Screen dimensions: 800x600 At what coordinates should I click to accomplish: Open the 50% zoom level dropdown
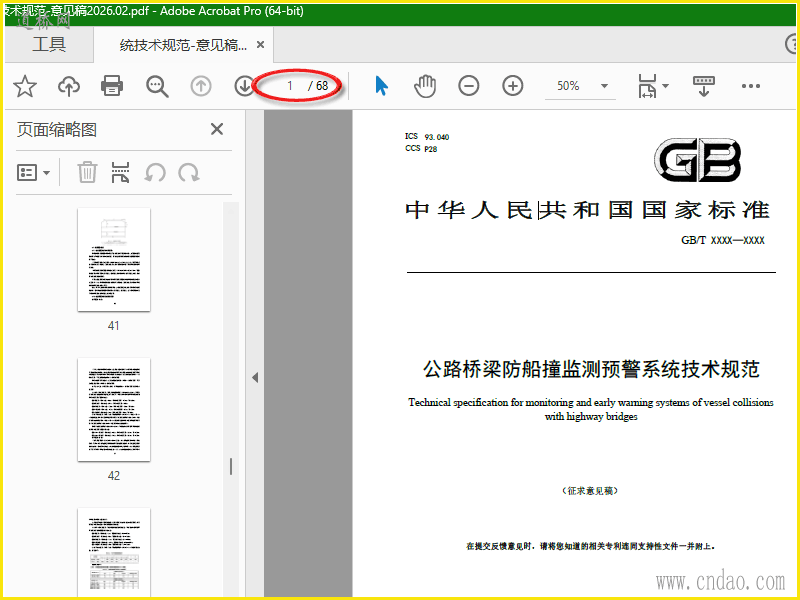tap(604, 86)
